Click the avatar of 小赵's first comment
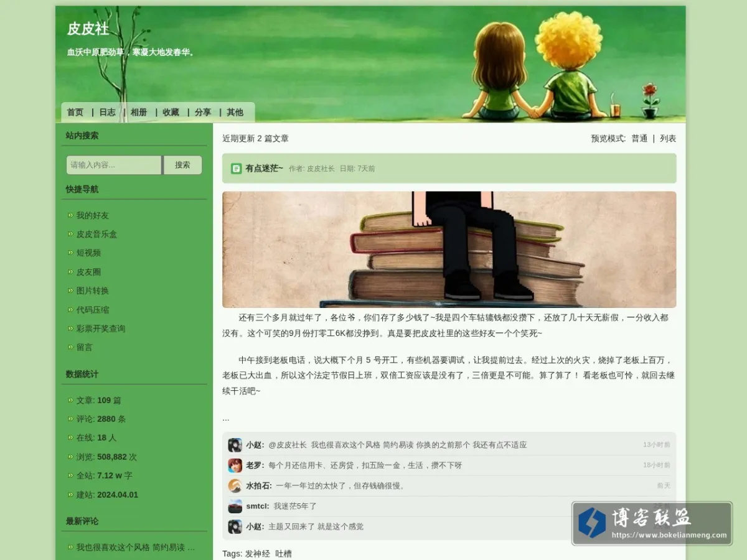Screen dimensions: 747x560 [235, 445]
